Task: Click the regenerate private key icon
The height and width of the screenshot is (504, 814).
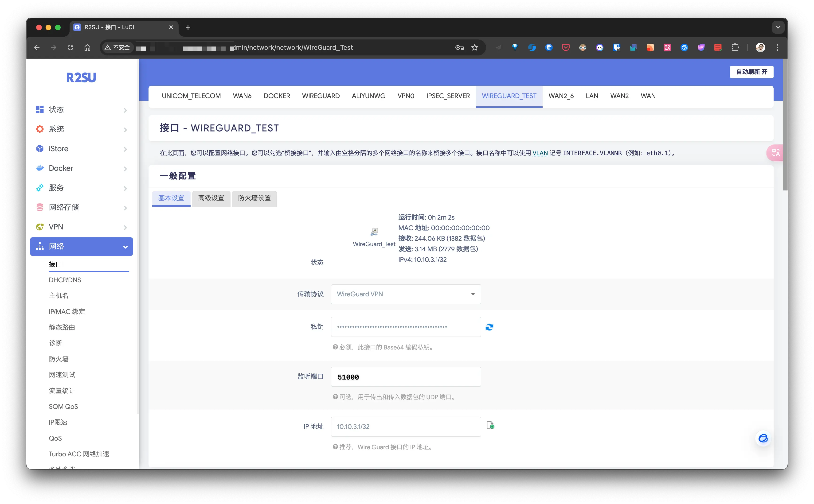Action: pyautogui.click(x=489, y=327)
